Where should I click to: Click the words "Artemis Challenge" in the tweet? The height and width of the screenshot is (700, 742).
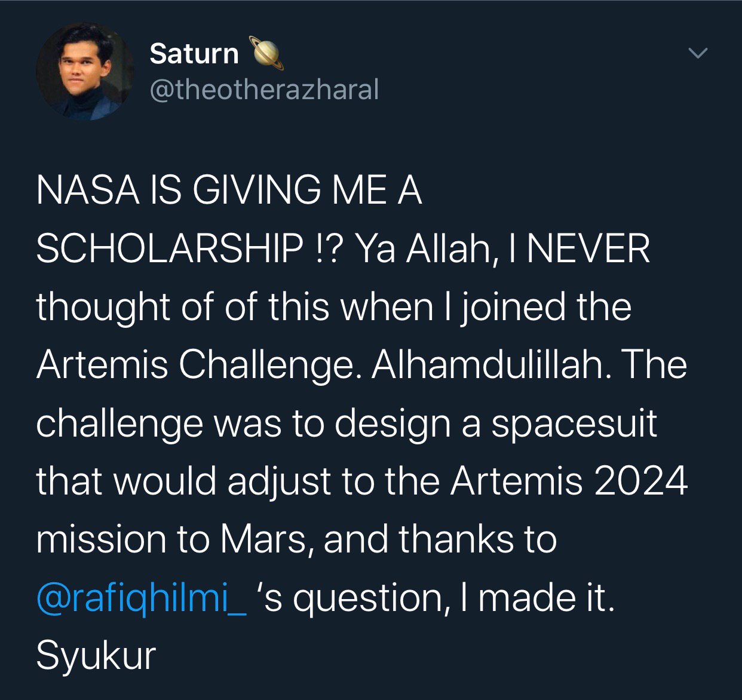(195, 364)
